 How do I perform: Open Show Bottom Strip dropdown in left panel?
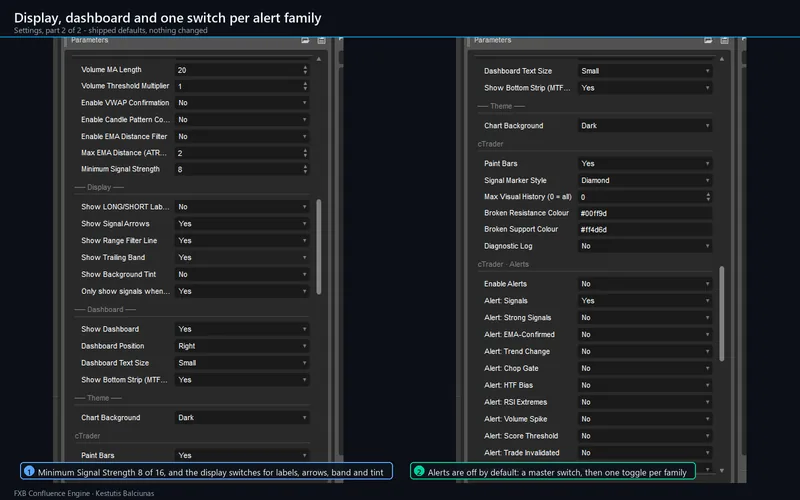(242, 380)
